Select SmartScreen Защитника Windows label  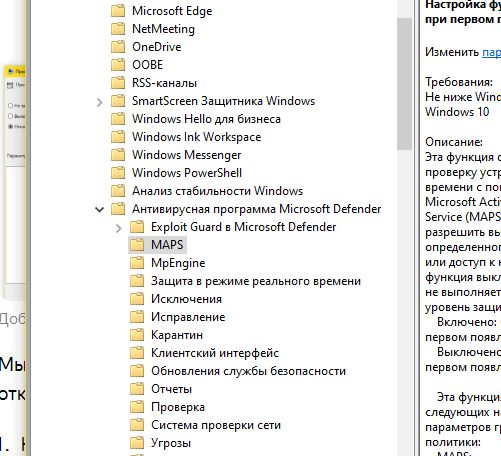pyautogui.click(x=223, y=101)
